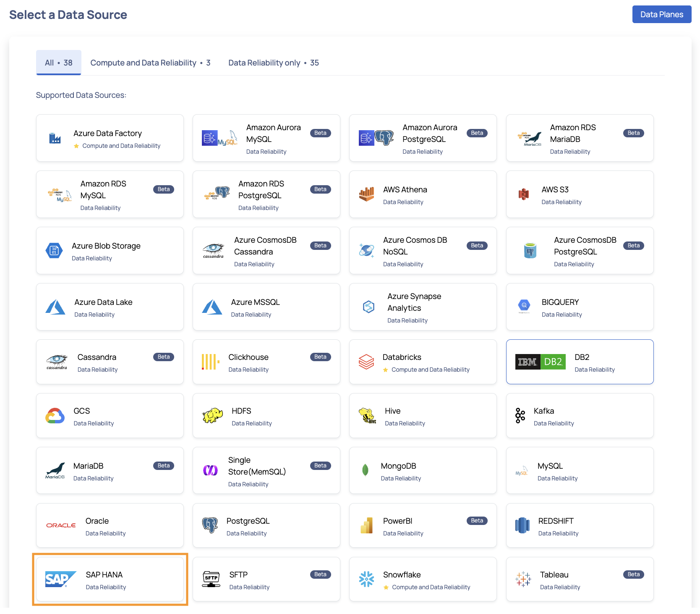This screenshot has height=614, width=700.
Task: Click the MongoDB green leaf icon
Action: [365, 470]
